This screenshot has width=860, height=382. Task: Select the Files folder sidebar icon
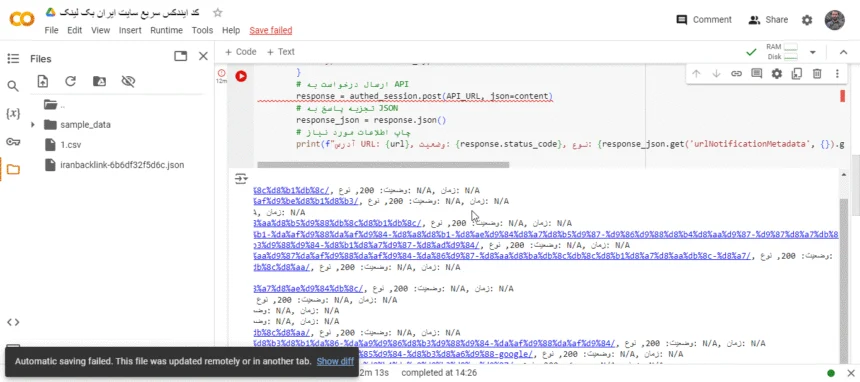(13, 170)
